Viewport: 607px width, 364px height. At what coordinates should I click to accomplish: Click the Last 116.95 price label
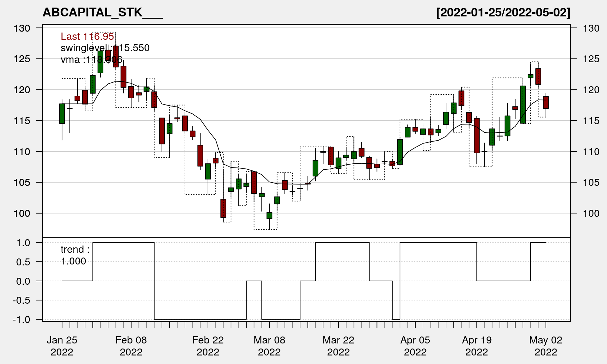87,36
